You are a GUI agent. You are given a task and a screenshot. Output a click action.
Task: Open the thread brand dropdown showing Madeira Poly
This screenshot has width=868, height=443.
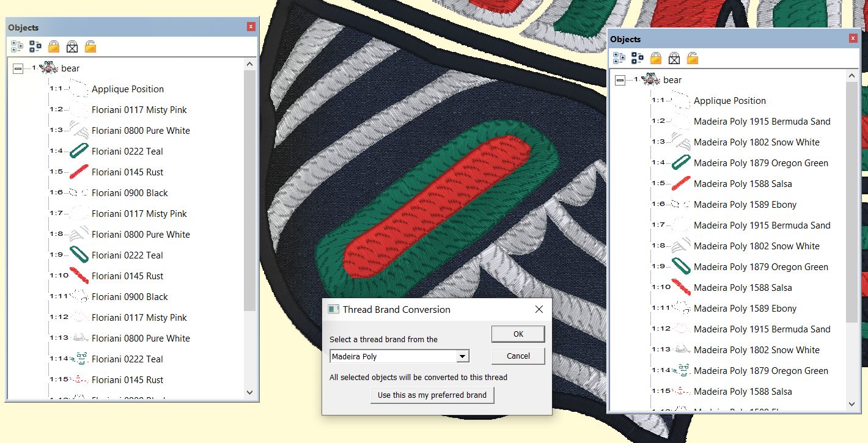[x=463, y=356]
